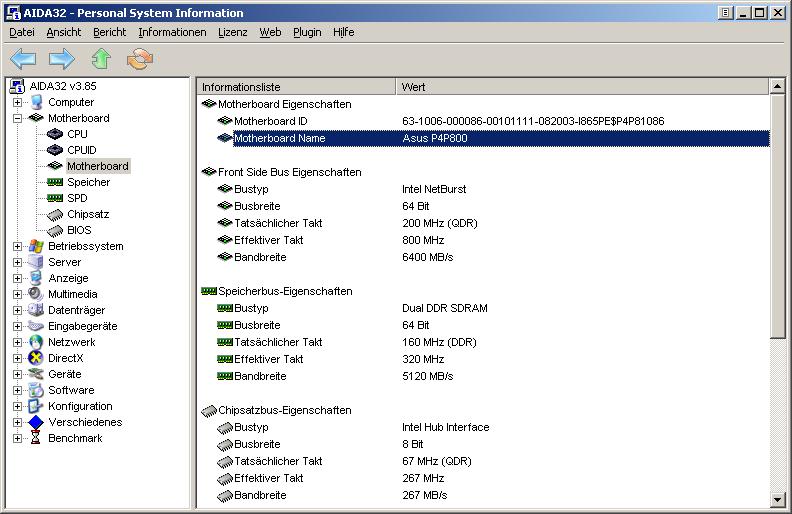Viewport: 792px width, 514px height.
Task: Open the Informationen menu
Action: [x=172, y=32]
